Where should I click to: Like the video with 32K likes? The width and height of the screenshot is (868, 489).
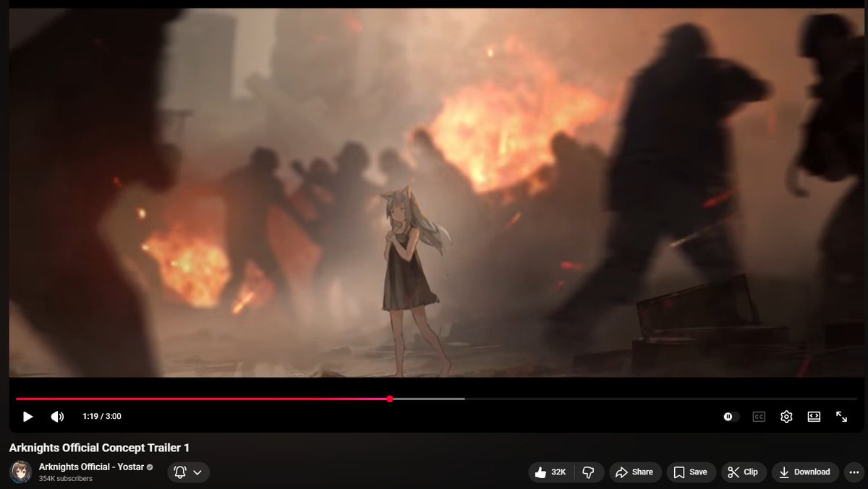click(551, 472)
